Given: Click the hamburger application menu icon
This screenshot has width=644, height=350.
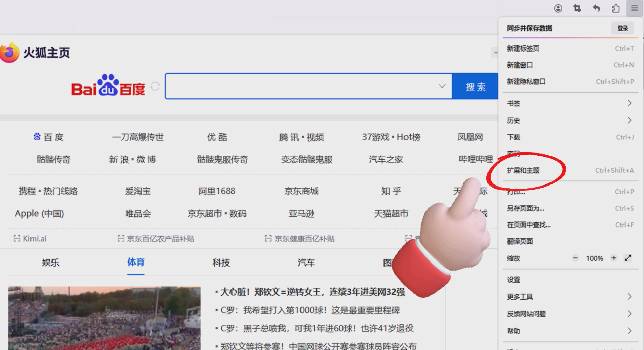Looking at the screenshot, I should click(635, 8).
